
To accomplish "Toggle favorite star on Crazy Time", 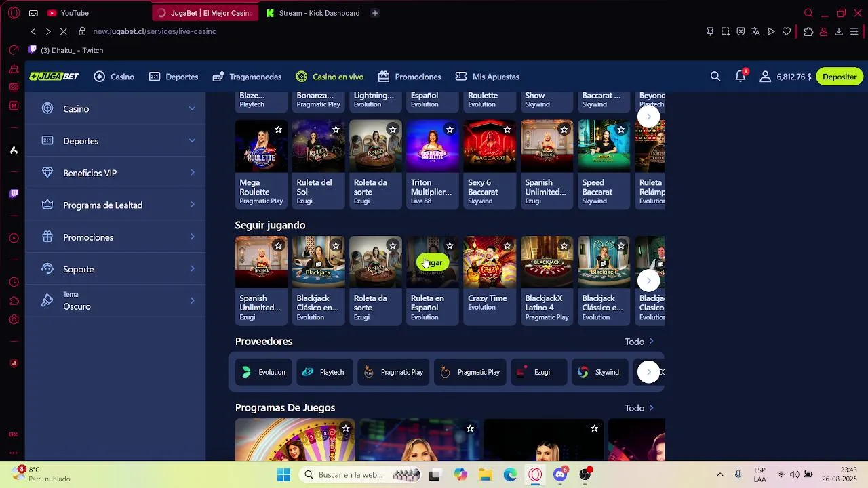I will pos(507,245).
